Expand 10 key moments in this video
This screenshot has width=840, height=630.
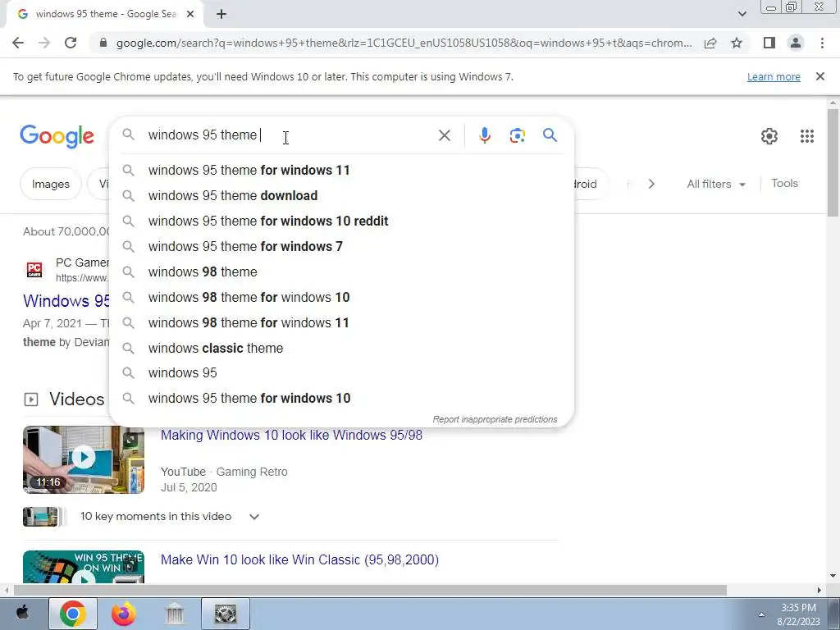[x=254, y=517]
